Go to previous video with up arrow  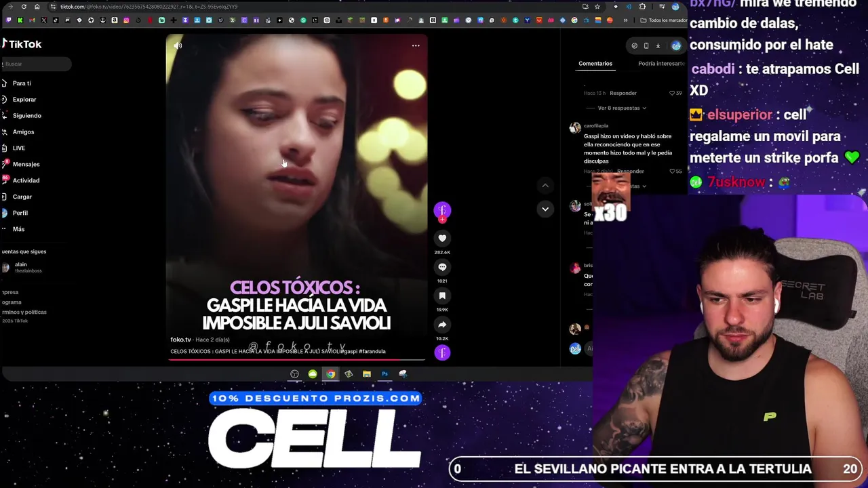(x=545, y=185)
